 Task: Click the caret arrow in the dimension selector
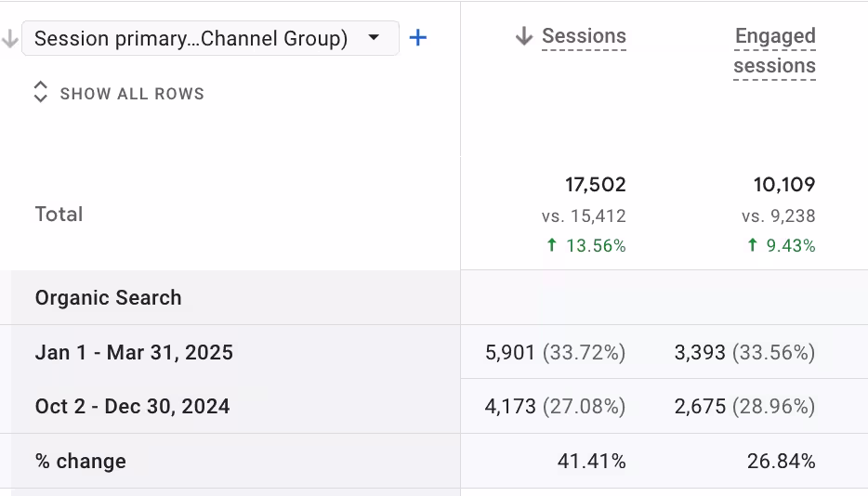[374, 38]
